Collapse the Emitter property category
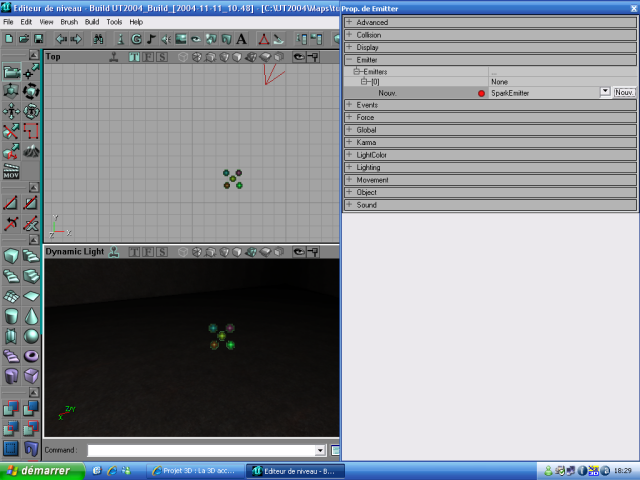 point(349,60)
